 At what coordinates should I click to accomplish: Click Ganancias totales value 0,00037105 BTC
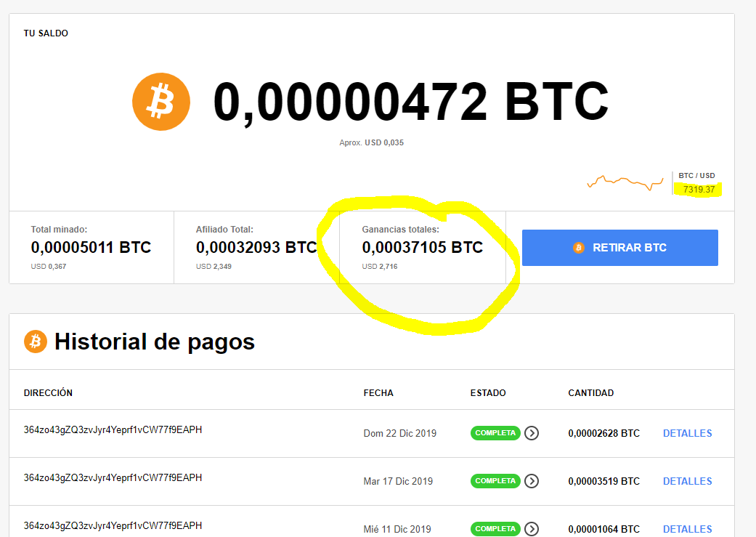423,247
